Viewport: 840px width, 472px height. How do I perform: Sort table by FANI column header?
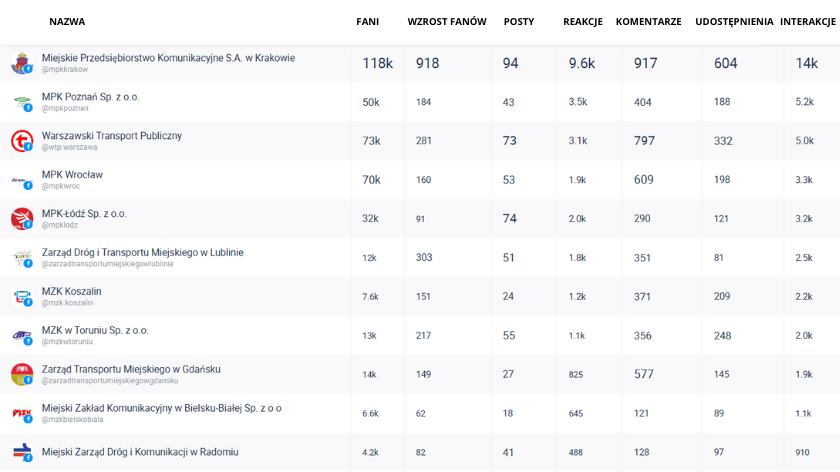tap(367, 21)
